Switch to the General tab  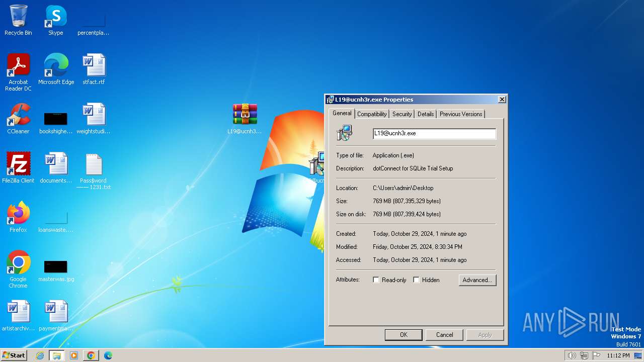coord(342,113)
